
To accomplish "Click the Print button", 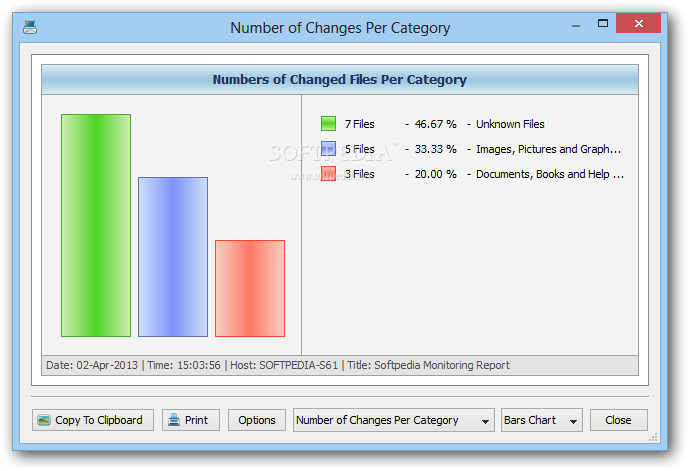I will (190, 420).
